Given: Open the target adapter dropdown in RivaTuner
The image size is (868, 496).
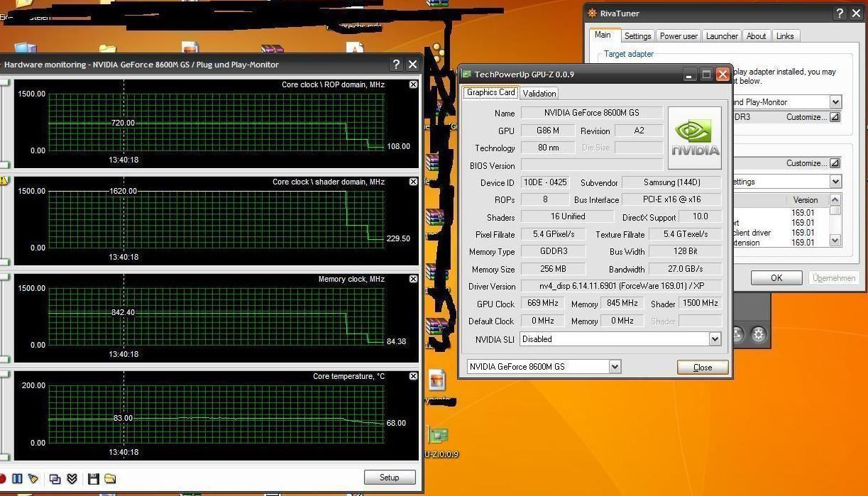Looking at the screenshot, I should (835, 102).
